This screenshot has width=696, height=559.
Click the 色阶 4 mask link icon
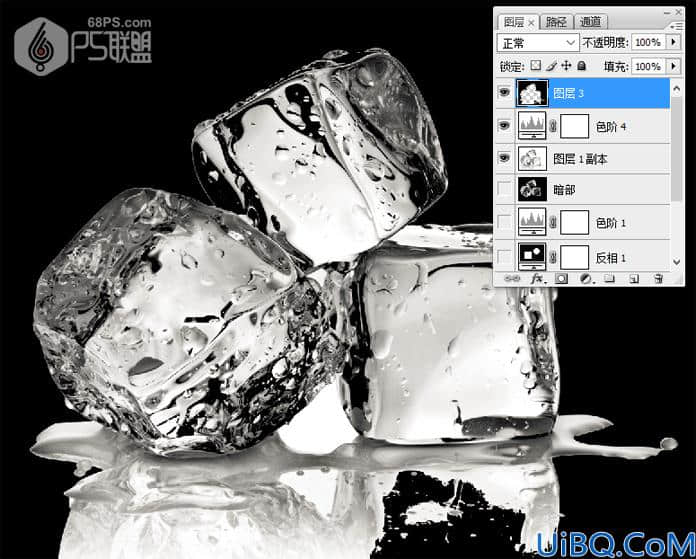point(553,127)
